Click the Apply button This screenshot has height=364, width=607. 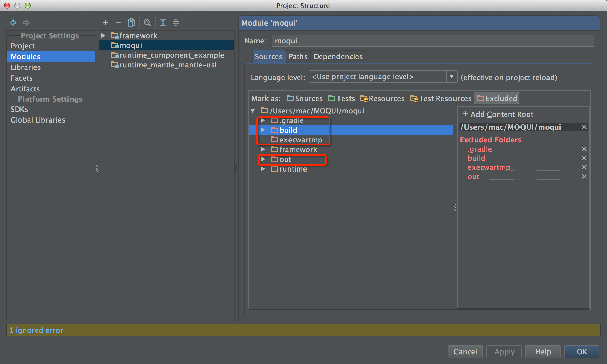tap(504, 352)
